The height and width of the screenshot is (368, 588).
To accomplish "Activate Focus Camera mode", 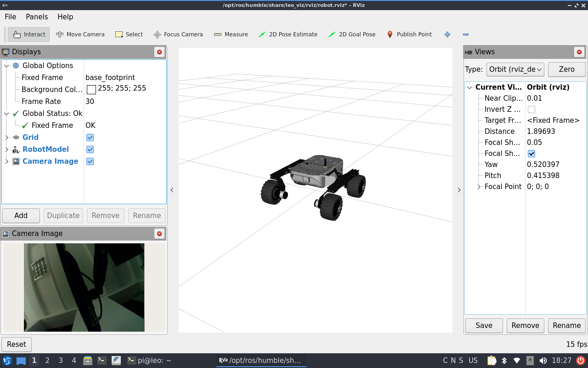I will click(x=178, y=34).
